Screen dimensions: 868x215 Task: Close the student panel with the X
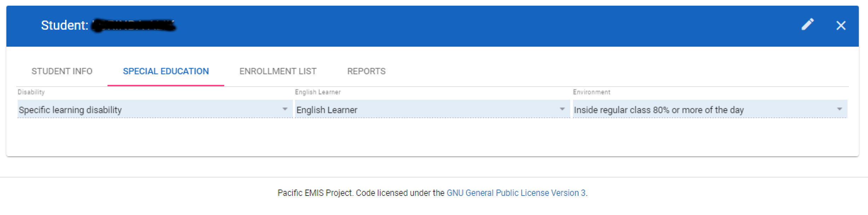tap(841, 25)
